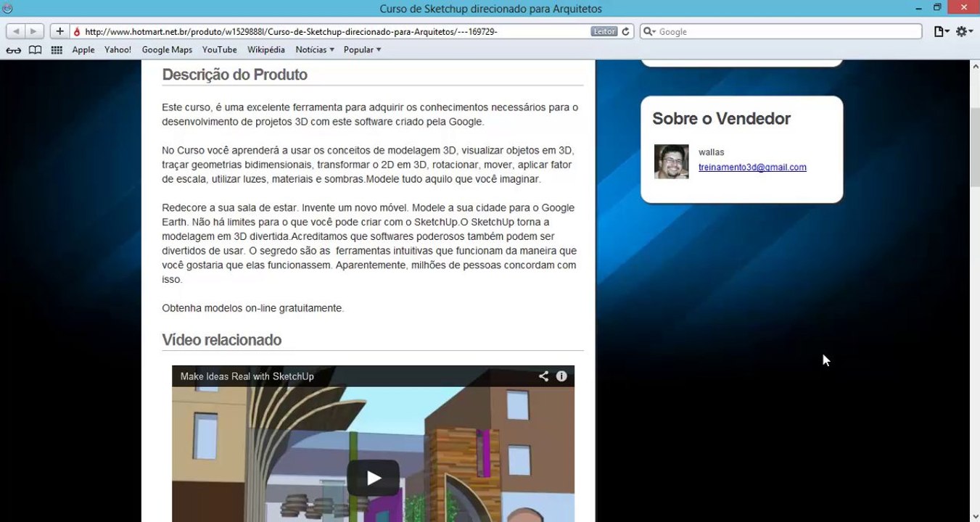Open the Safari settings gear menu
Viewport: 980px width, 522px height.
(x=964, y=32)
